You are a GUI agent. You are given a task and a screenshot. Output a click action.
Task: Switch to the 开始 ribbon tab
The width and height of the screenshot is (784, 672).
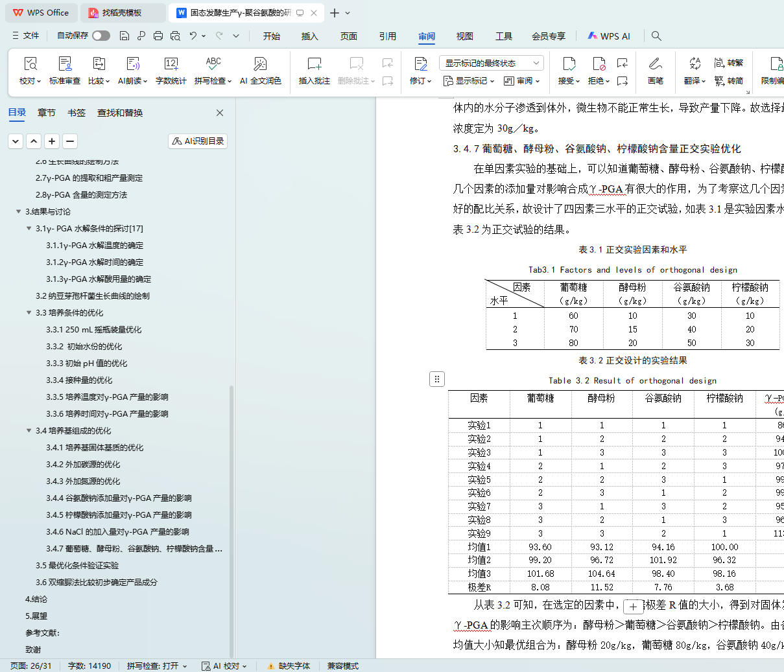(272, 36)
